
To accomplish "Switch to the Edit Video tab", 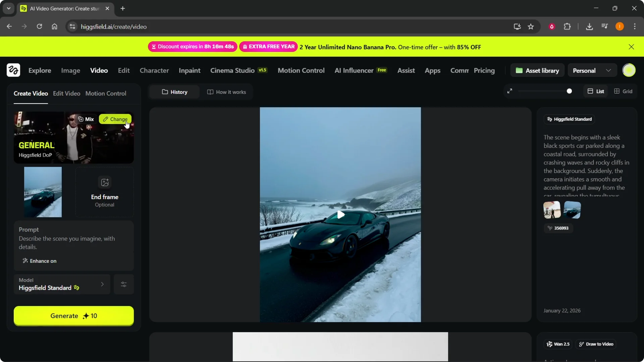I will [66, 94].
